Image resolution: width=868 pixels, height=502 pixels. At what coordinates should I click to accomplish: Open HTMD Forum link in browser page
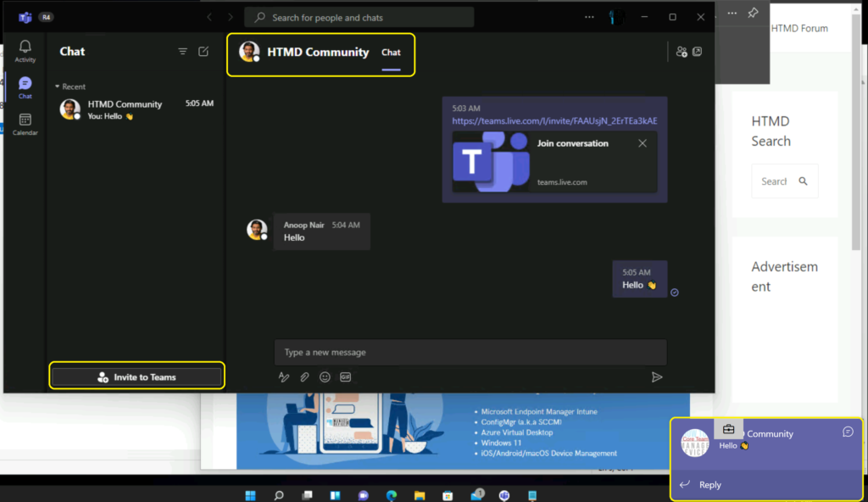(799, 28)
